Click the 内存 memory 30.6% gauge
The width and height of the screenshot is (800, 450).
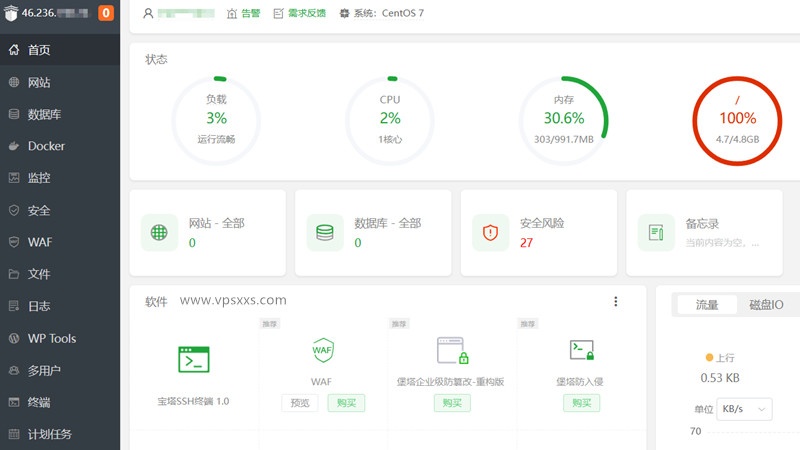pyautogui.click(x=564, y=121)
